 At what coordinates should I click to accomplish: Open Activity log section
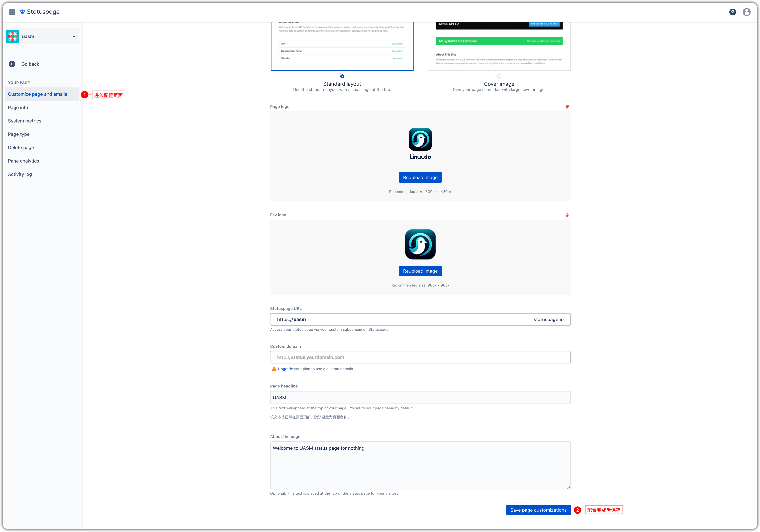pyautogui.click(x=20, y=174)
